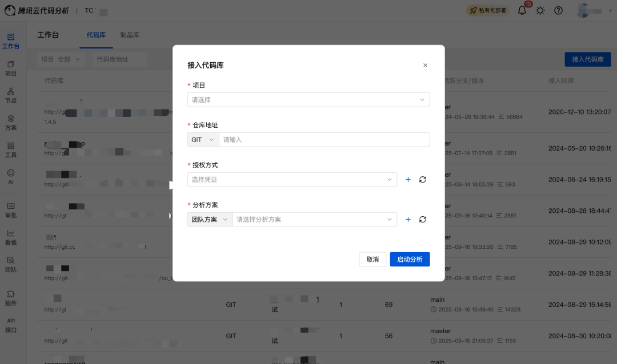Toggle the light theme sun icon
617x364 pixels.
540,11
